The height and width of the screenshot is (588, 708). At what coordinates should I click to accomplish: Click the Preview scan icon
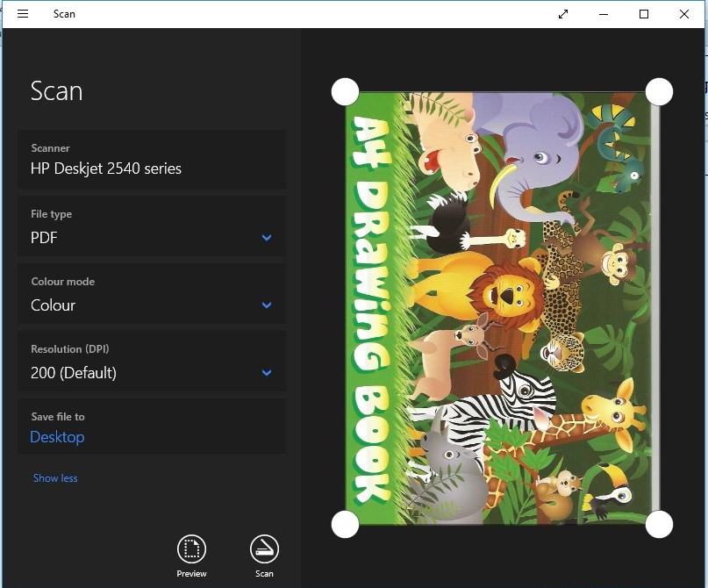[x=191, y=549]
